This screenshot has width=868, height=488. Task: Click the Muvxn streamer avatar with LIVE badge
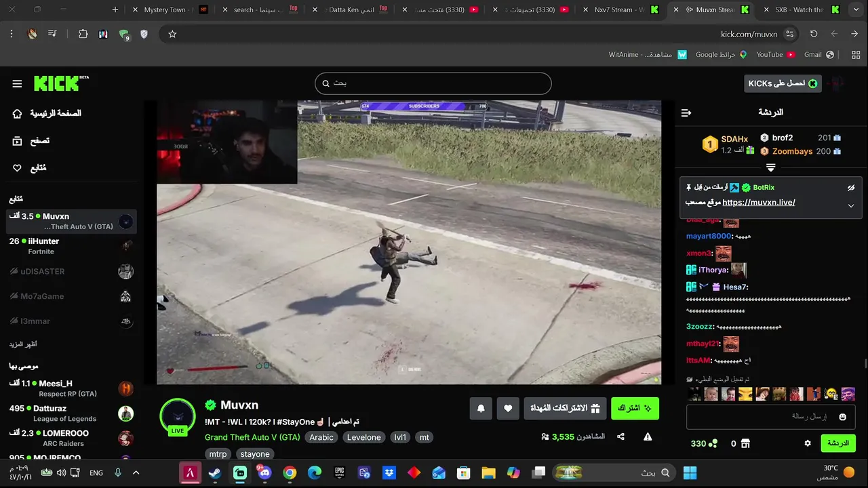178,416
